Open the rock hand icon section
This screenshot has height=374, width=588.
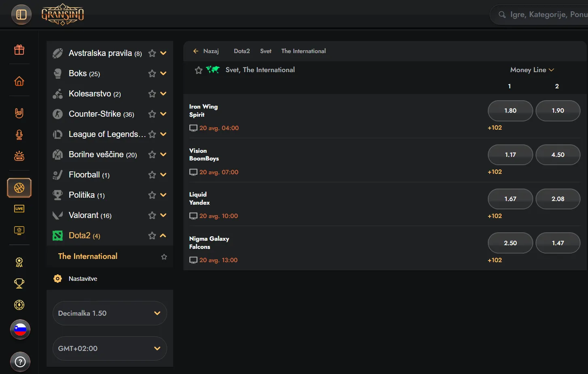(x=19, y=113)
